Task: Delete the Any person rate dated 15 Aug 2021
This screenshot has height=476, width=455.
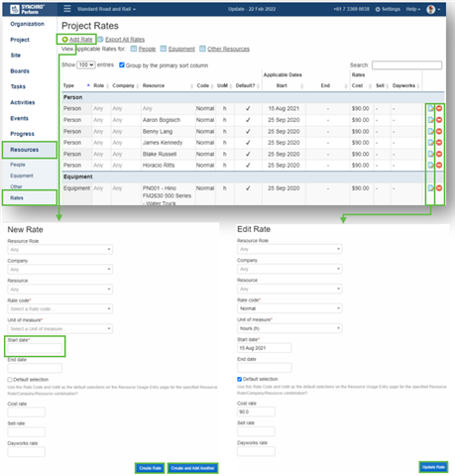Action: tap(439, 108)
